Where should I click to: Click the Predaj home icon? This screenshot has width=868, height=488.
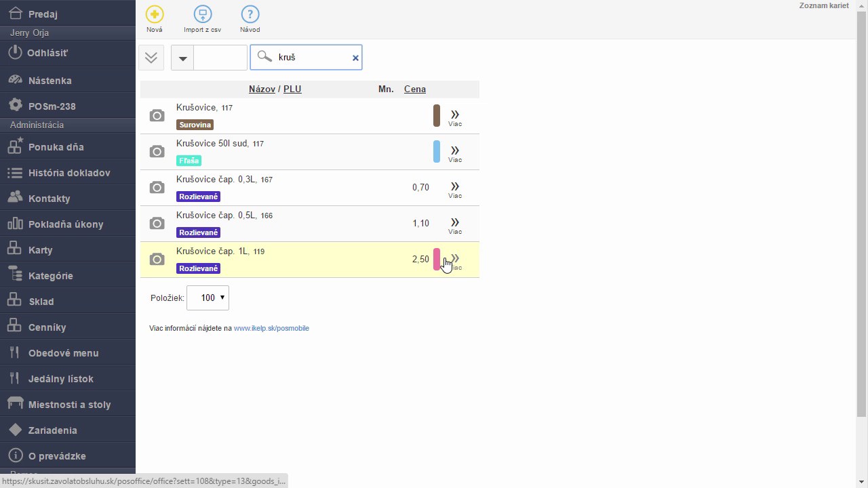tap(15, 14)
